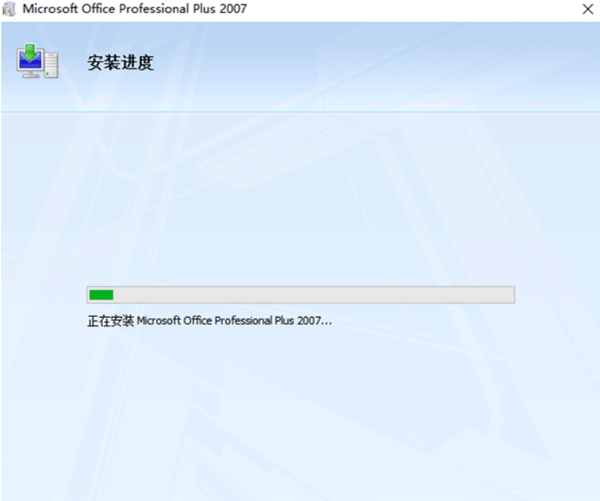Click the Microsoft Office Professional Plus 2007 window title
The image size is (600, 501).
[135, 9]
